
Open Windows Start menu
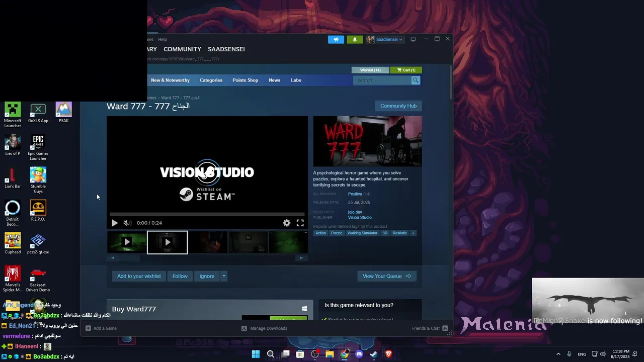click(256, 354)
